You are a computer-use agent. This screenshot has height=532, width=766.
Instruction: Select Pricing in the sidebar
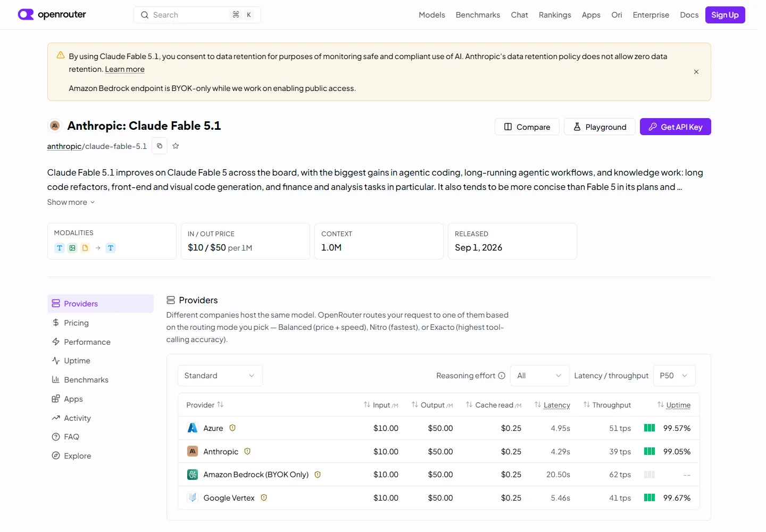(100, 323)
